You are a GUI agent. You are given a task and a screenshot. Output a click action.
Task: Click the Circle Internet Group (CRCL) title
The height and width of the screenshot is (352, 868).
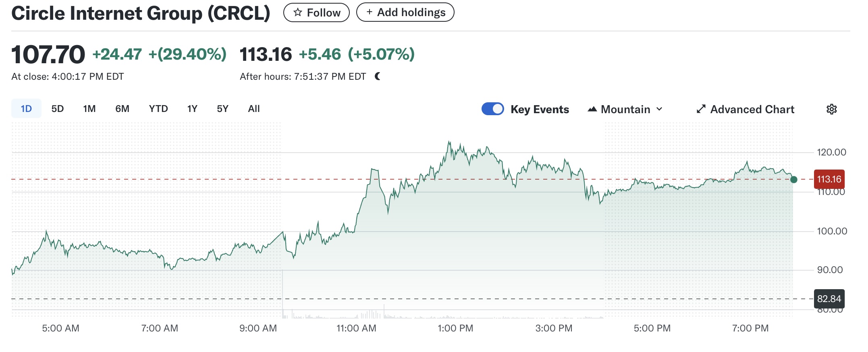141,13
